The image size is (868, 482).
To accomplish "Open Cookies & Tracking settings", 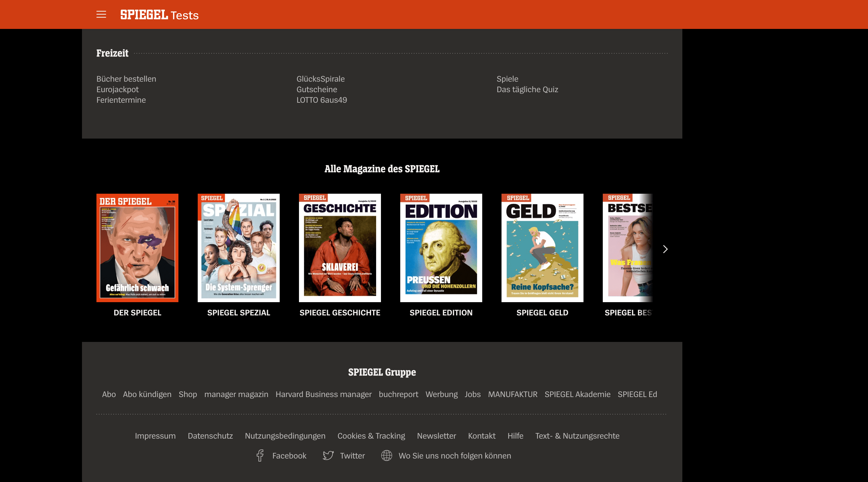I will tap(371, 436).
